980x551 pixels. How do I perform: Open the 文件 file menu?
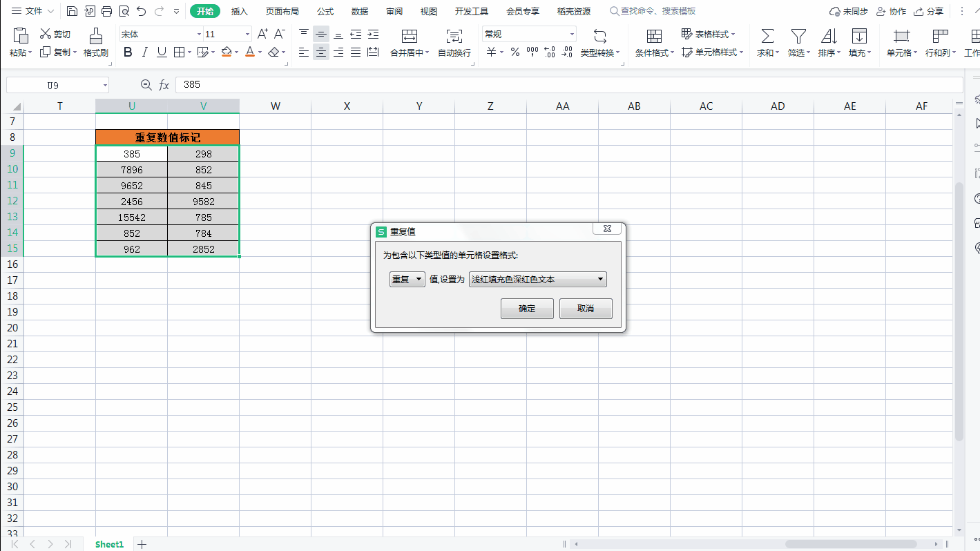33,11
